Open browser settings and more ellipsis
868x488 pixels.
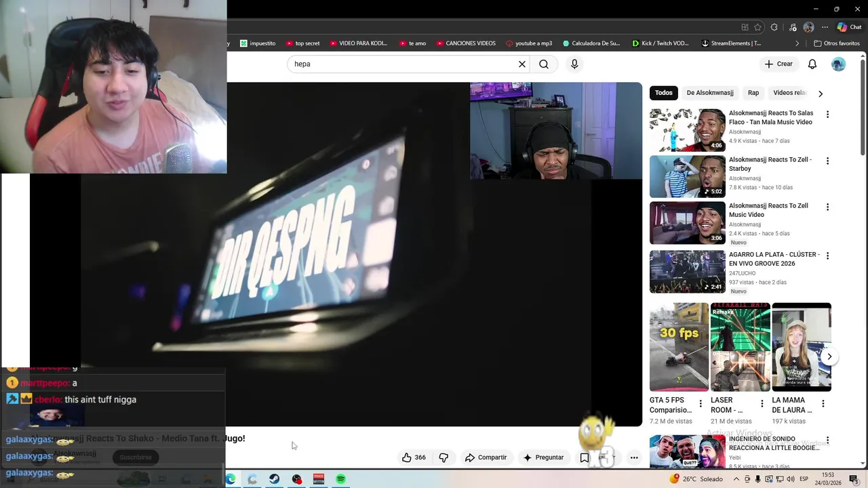click(x=825, y=27)
